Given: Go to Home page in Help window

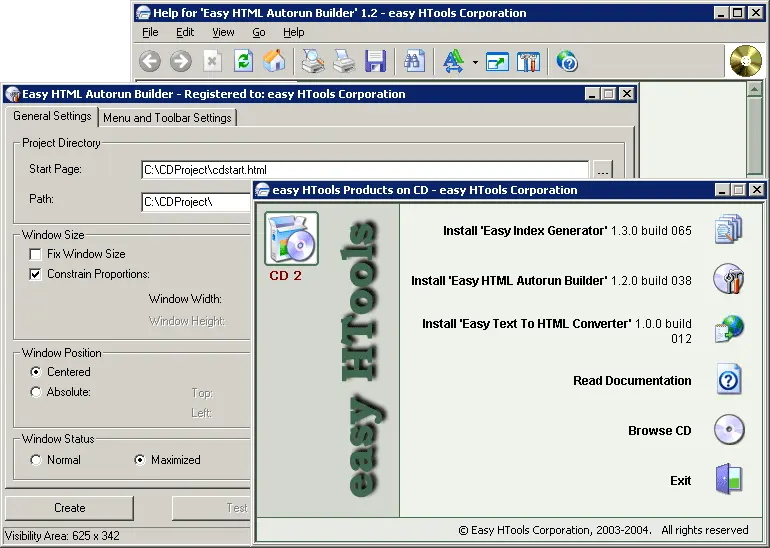Looking at the screenshot, I should [x=274, y=61].
